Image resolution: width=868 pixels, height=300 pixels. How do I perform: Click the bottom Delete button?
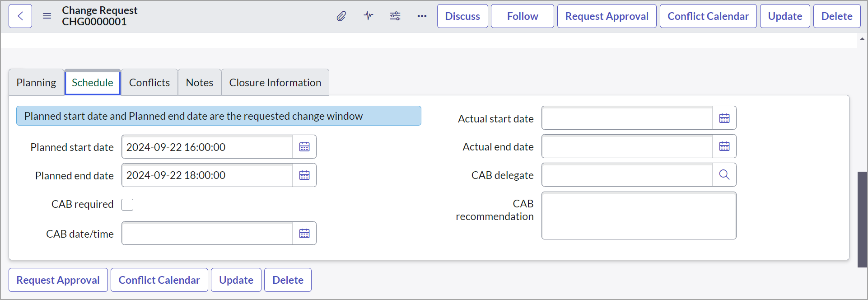[288, 280]
